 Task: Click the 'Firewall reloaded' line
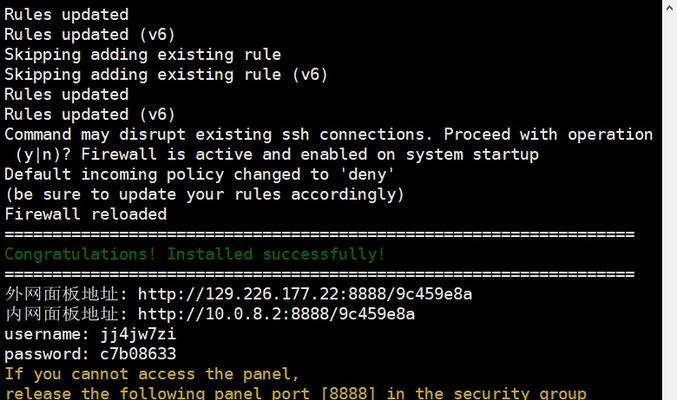click(x=85, y=214)
